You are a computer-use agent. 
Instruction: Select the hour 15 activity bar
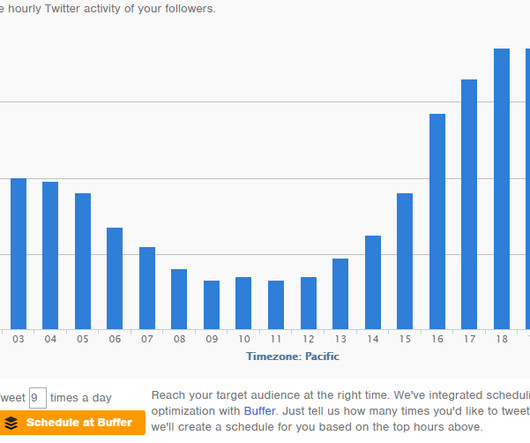(x=405, y=261)
